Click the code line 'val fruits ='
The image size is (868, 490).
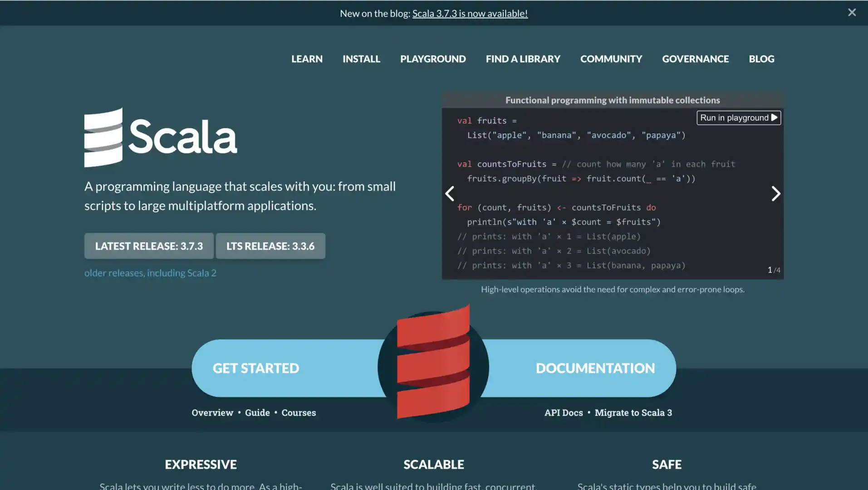[x=487, y=121]
